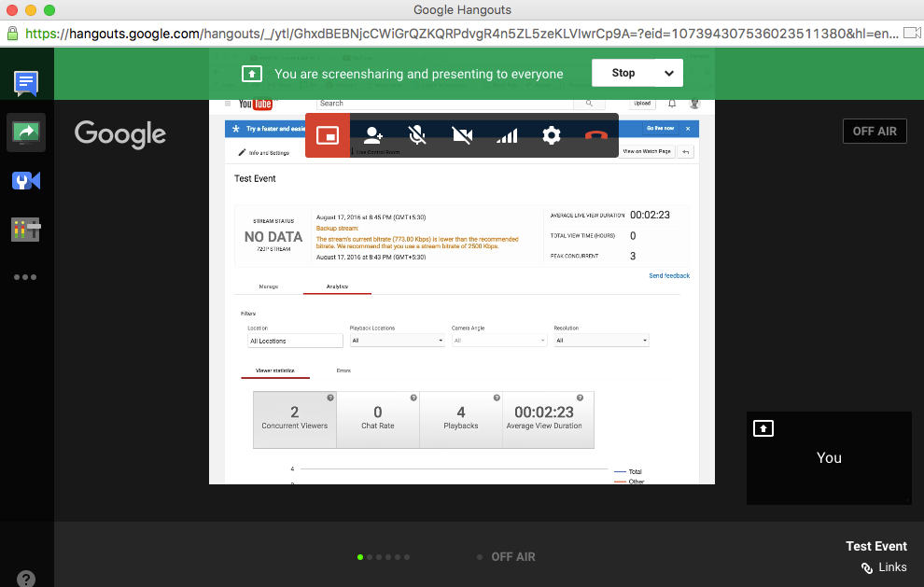The height and width of the screenshot is (587, 924).
Task: Click back arrow beside View on Watch Page
Action: [685, 152]
